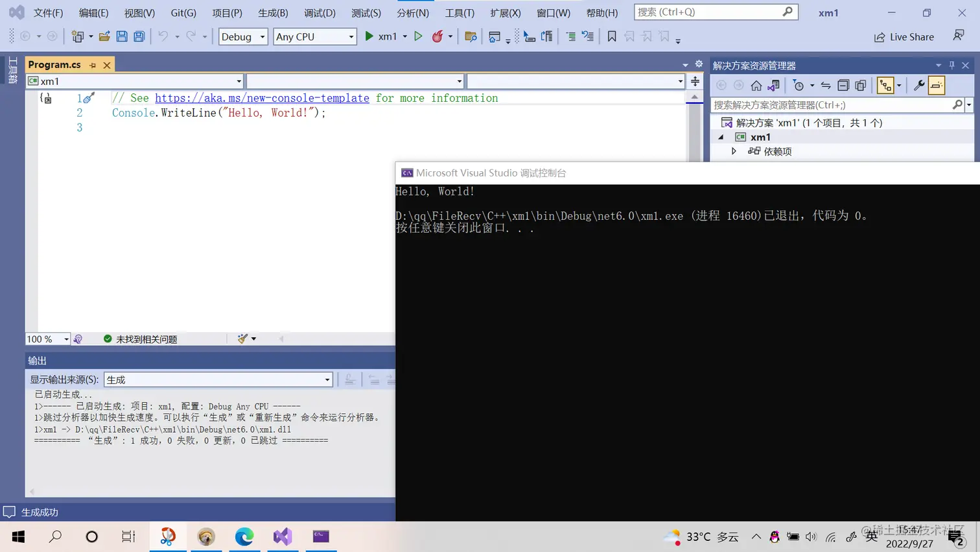This screenshot has width=980, height=552.
Task: Open the 调试(D) menu
Action: click(x=320, y=12)
